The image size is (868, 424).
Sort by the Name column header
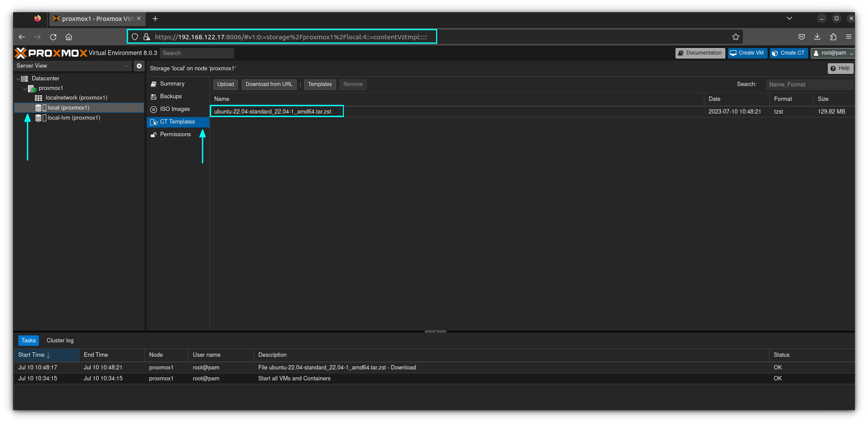tap(457, 99)
